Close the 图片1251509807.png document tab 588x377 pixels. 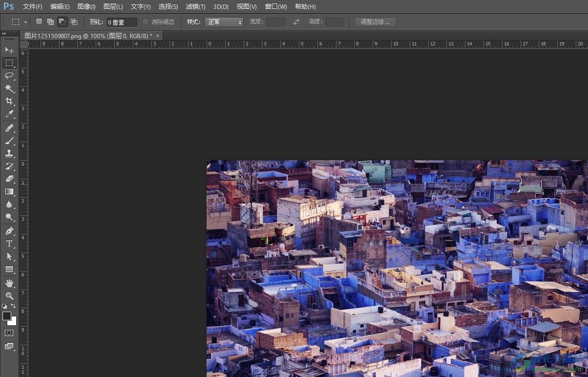coord(157,36)
